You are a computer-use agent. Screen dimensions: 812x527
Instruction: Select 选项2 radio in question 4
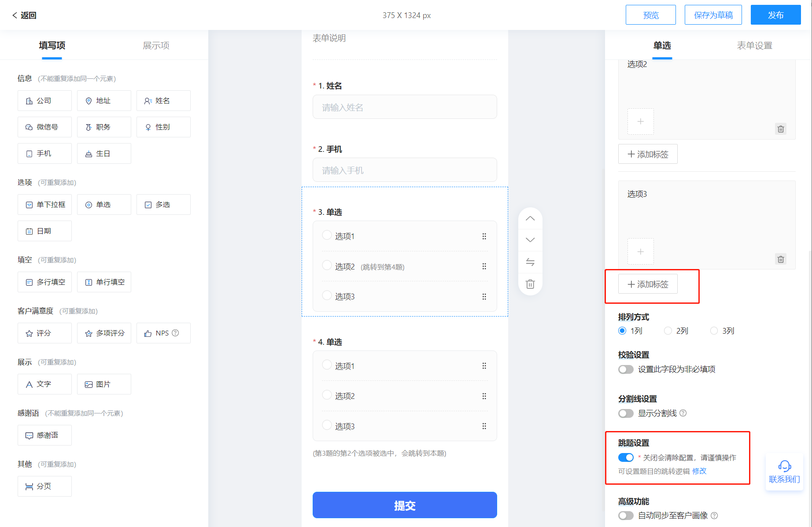(x=327, y=395)
